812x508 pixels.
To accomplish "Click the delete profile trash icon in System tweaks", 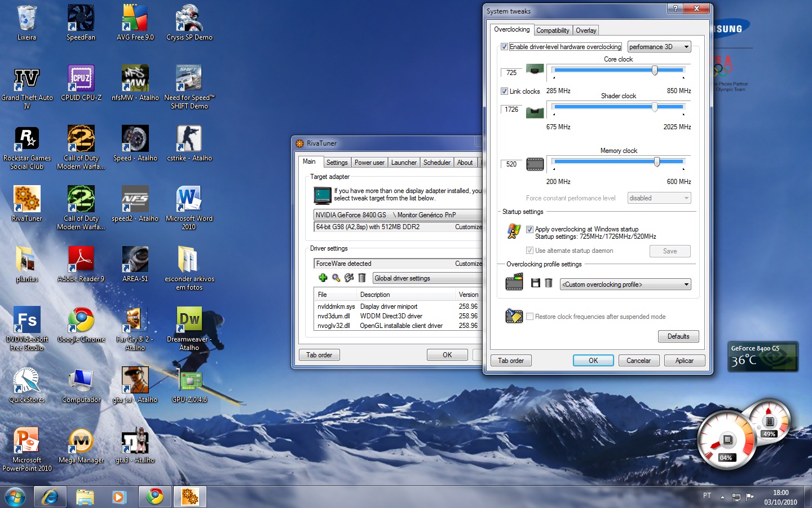I will (548, 283).
